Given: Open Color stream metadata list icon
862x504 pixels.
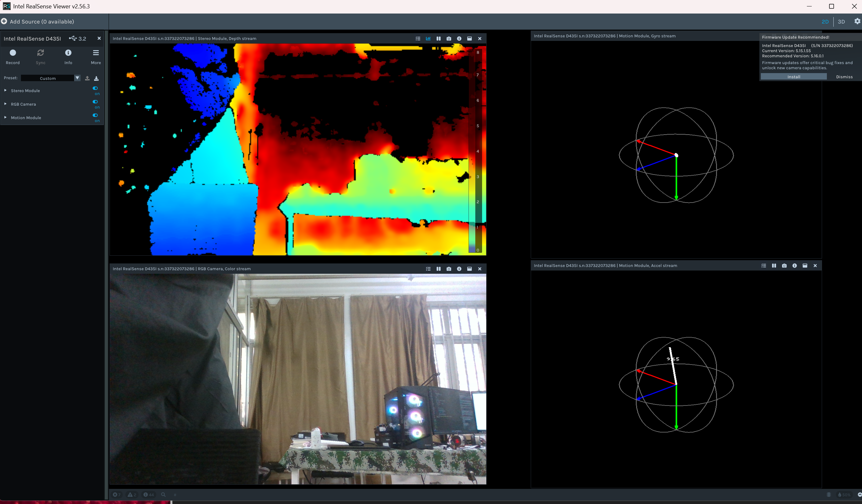Looking at the screenshot, I should coord(428,269).
